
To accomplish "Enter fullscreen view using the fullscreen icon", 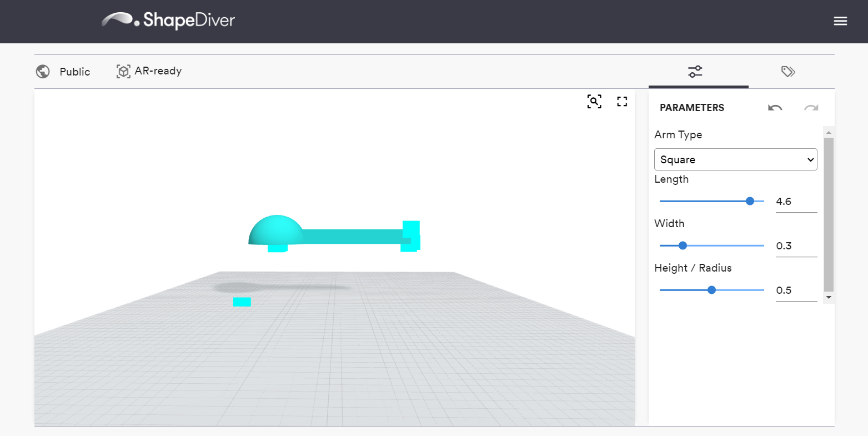I will point(622,101).
